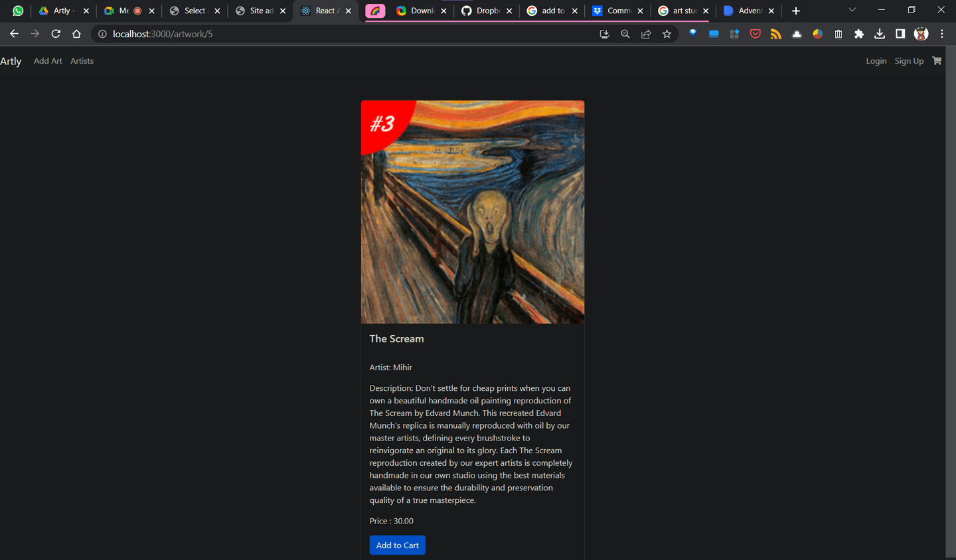Open the Extensions puzzle menu

[x=859, y=34]
